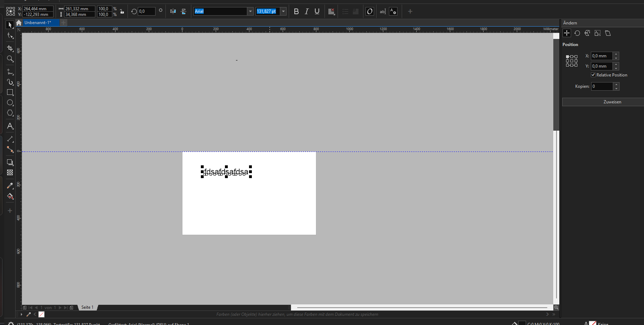Screen dimensions: 644x325
Task: Select the Dimension line tool
Action: (10, 139)
